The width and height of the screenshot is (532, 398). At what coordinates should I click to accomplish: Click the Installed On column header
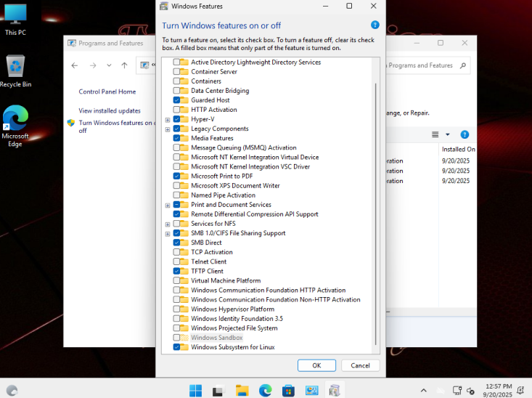click(x=459, y=149)
